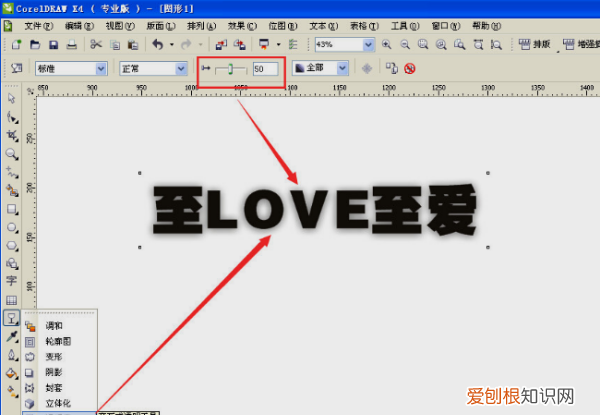600x415 pixels.
Task: Open the 工具 menu
Action: coord(405,26)
